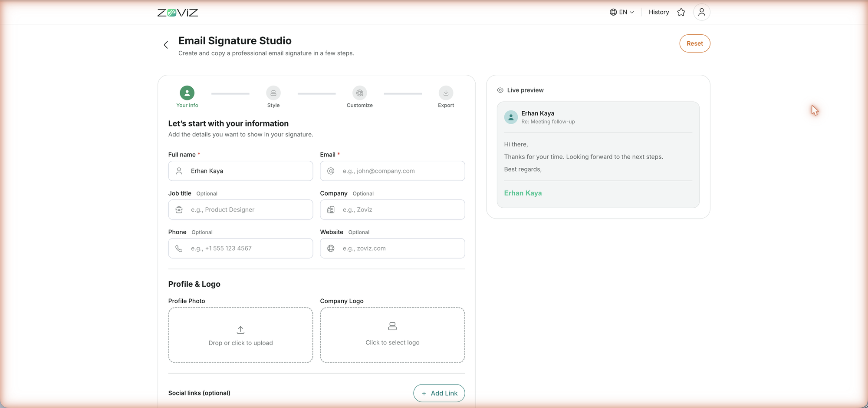The image size is (868, 408).
Task: Open the Company Logo selection area
Action: (392, 335)
